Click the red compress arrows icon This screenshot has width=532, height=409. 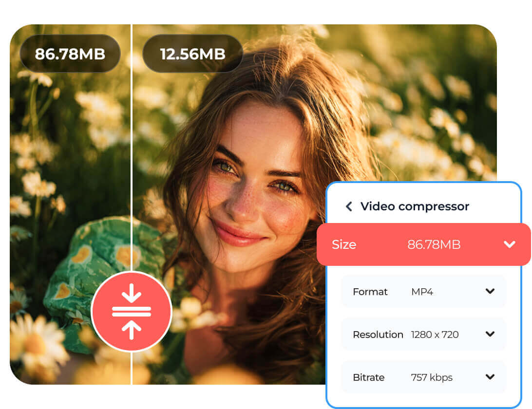click(x=132, y=311)
